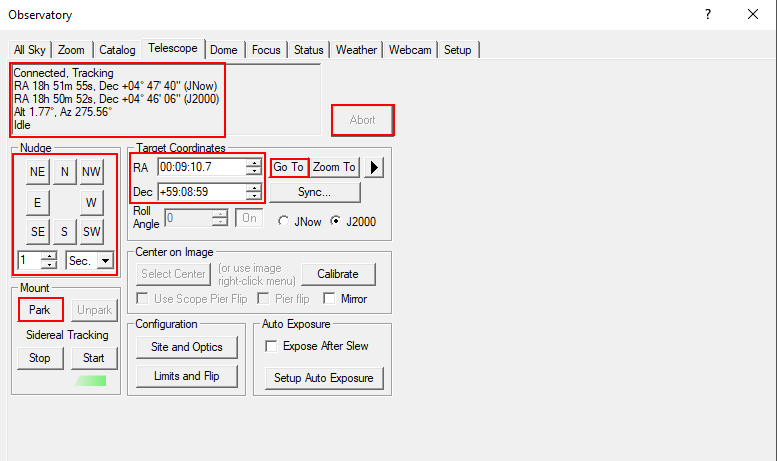Increase nudge amount with spinner up arrow
777x461 pixels.
[x=50, y=256]
